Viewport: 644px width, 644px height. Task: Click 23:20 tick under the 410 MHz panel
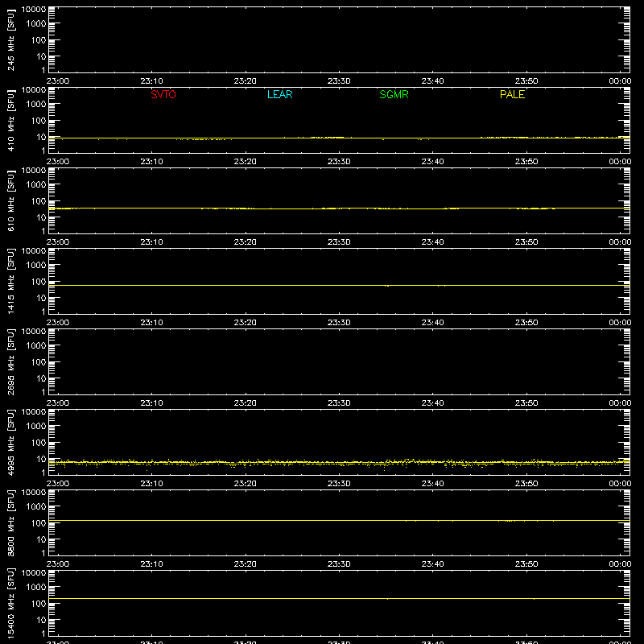click(246, 162)
